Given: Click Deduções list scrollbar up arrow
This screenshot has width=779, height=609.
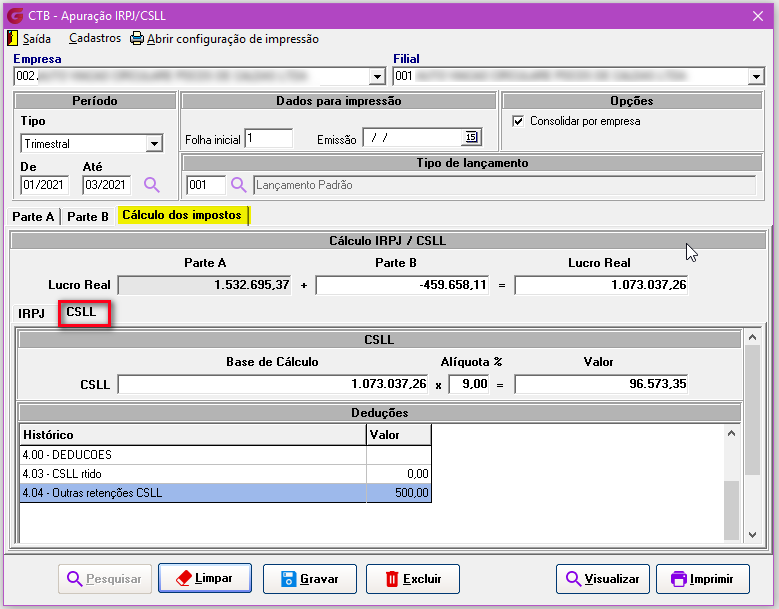Looking at the screenshot, I should pyautogui.click(x=731, y=434).
